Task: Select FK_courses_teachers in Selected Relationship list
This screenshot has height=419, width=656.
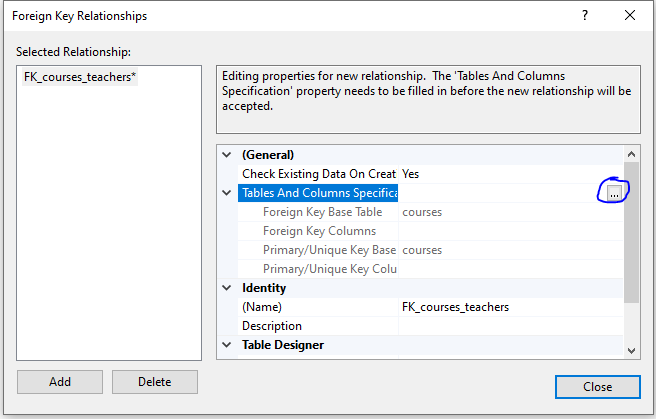Action: (80, 78)
